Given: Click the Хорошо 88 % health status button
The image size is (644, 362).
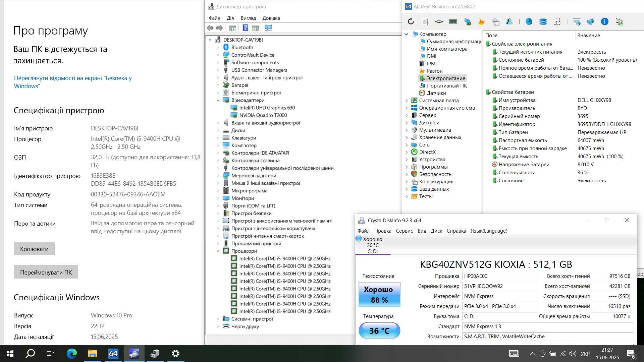Looking at the screenshot, I should 379,295.
